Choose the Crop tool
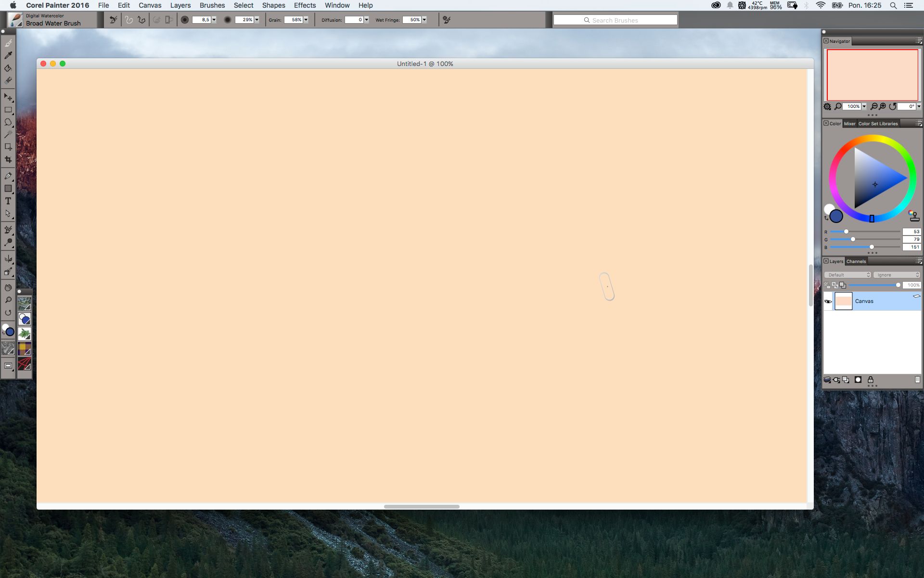This screenshot has width=924, height=578. 8,159
